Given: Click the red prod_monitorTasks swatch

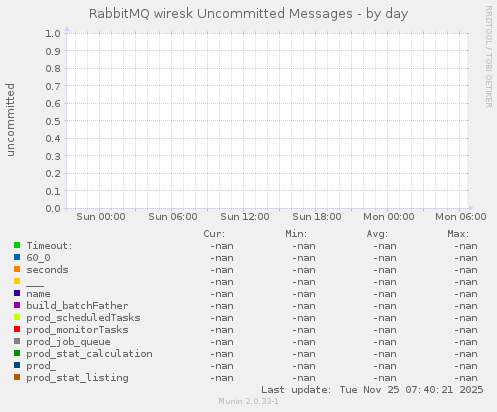Looking at the screenshot, I should click(x=17, y=329).
